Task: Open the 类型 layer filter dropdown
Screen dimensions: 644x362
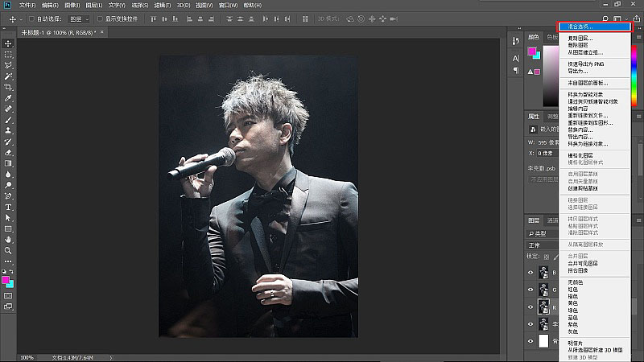Action: tap(542, 233)
